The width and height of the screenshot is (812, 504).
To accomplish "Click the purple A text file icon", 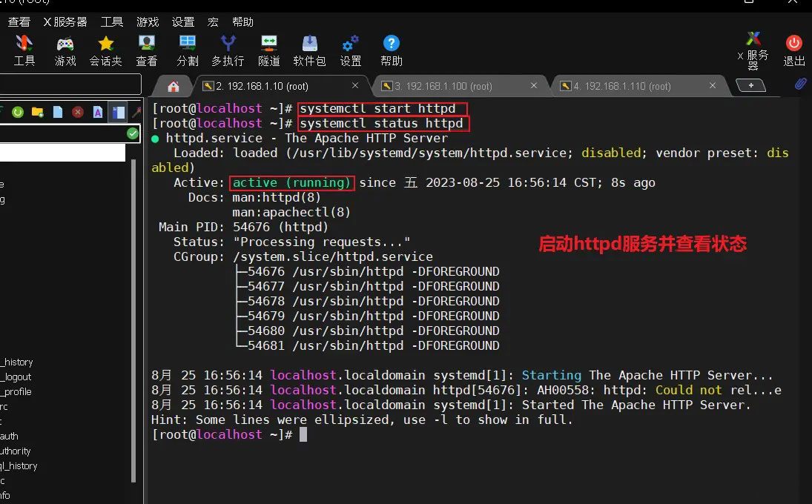I will pos(98,112).
